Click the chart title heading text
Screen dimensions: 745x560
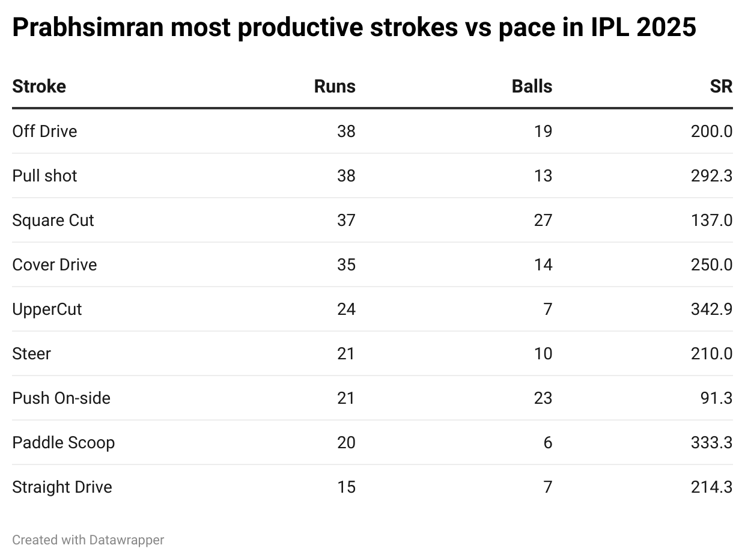[354, 28]
